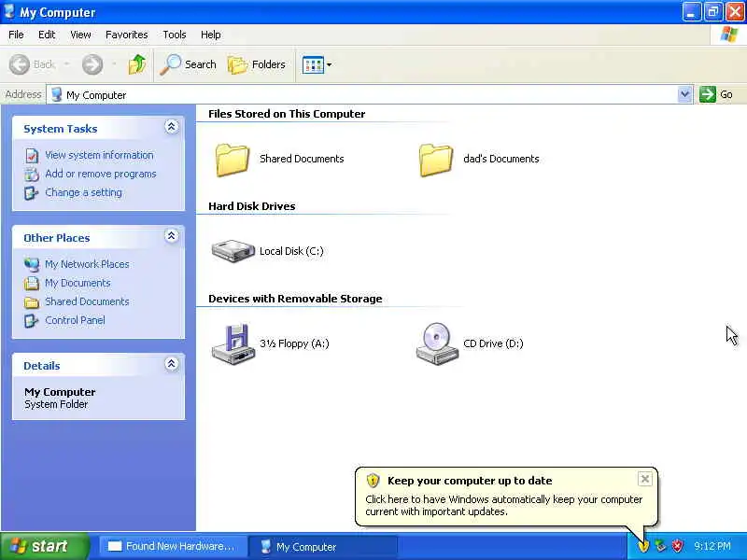The width and height of the screenshot is (747, 560).
Task: Open the Shared Documents folder icon
Action: 232,160
